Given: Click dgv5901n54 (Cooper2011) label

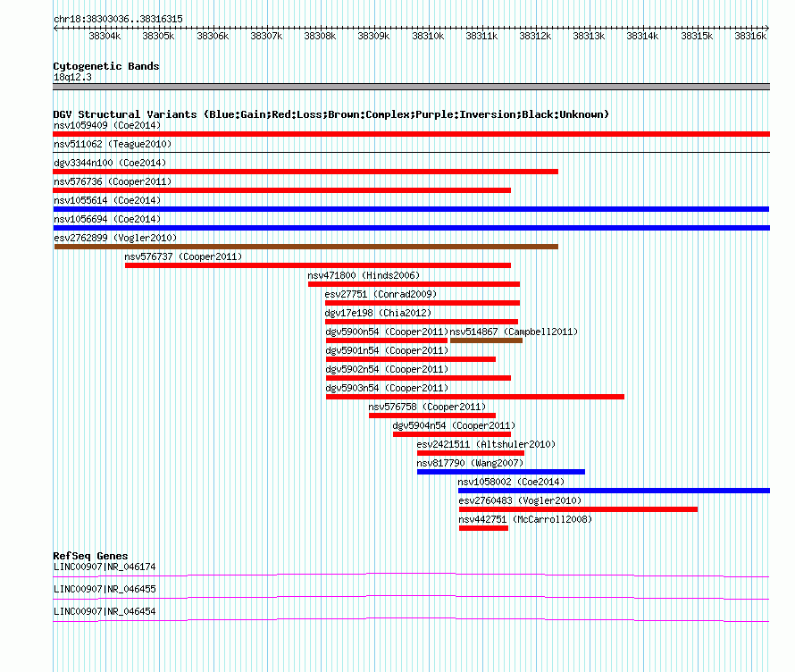Looking at the screenshot, I should click(x=387, y=350).
